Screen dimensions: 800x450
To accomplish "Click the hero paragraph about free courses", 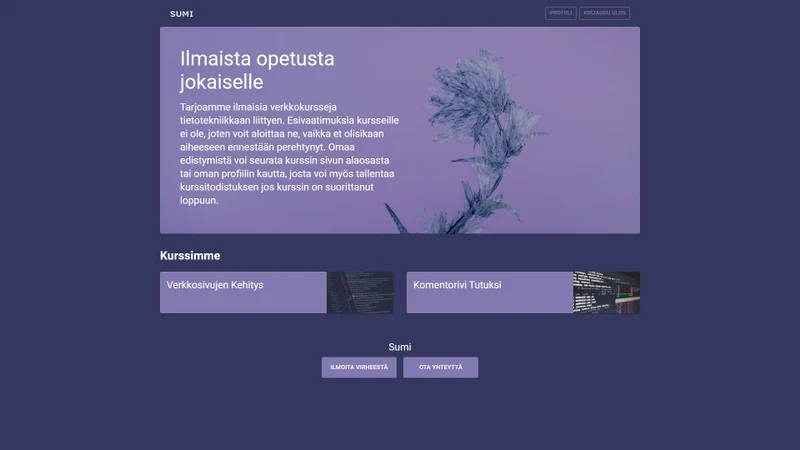I will pyautogui.click(x=289, y=154).
